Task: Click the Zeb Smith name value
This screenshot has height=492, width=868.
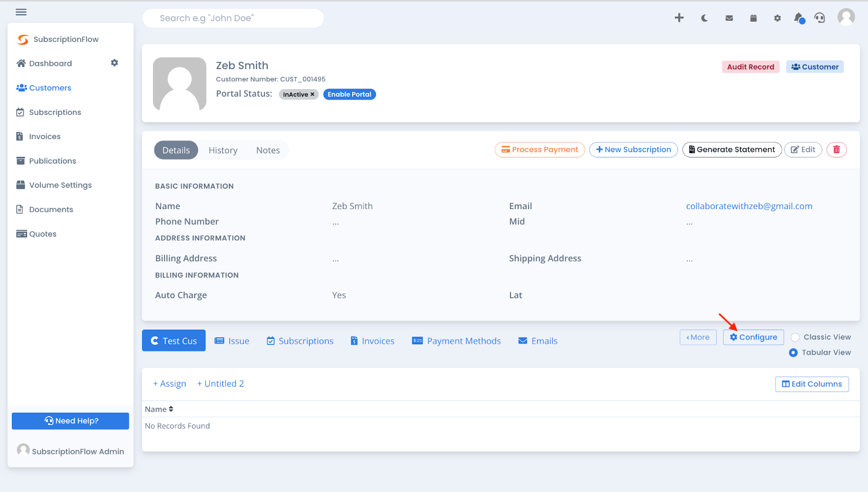Action: point(352,206)
